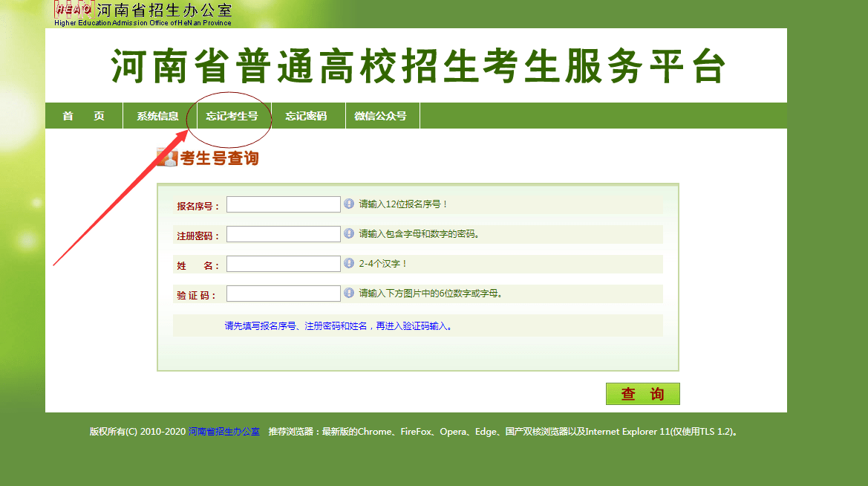868x486 pixels.
Task: Click the Higher Education Admission Office subtitle
Action: click(x=143, y=23)
